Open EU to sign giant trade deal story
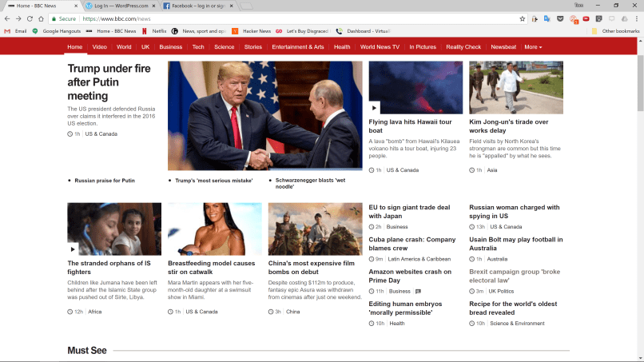The width and height of the screenshot is (644, 362). point(409,212)
